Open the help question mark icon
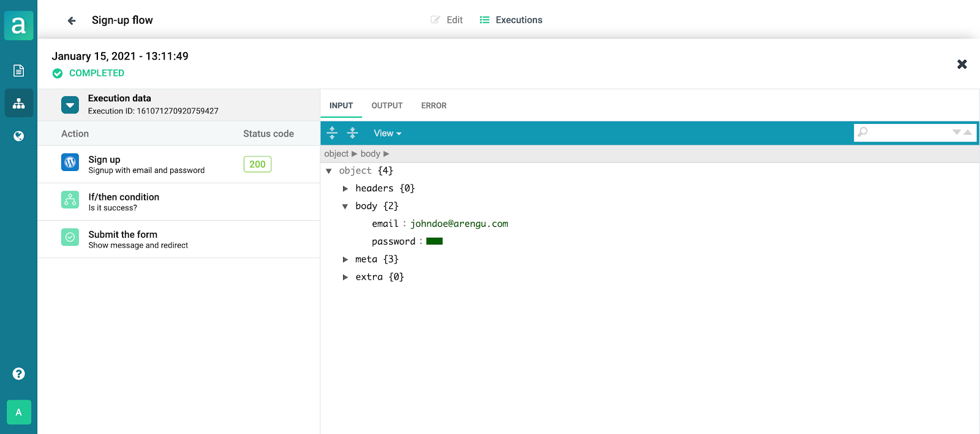The image size is (980, 434). tap(18, 373)
